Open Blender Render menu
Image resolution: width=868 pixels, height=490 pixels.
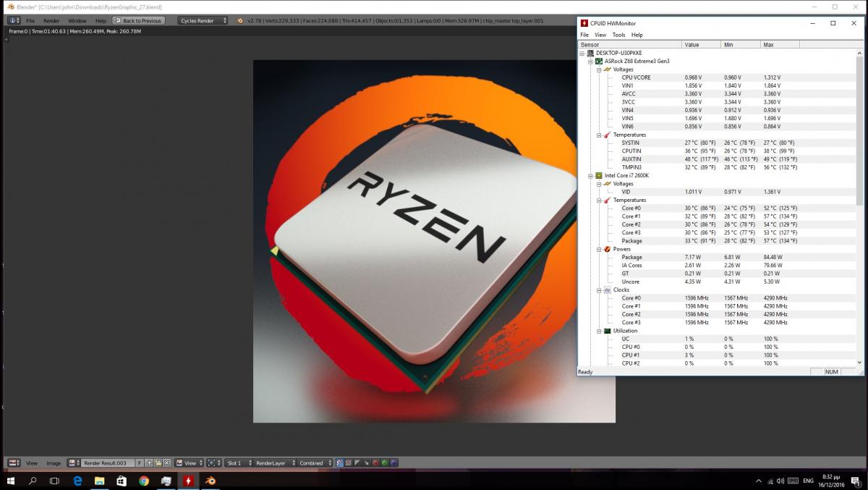(51, 20)
